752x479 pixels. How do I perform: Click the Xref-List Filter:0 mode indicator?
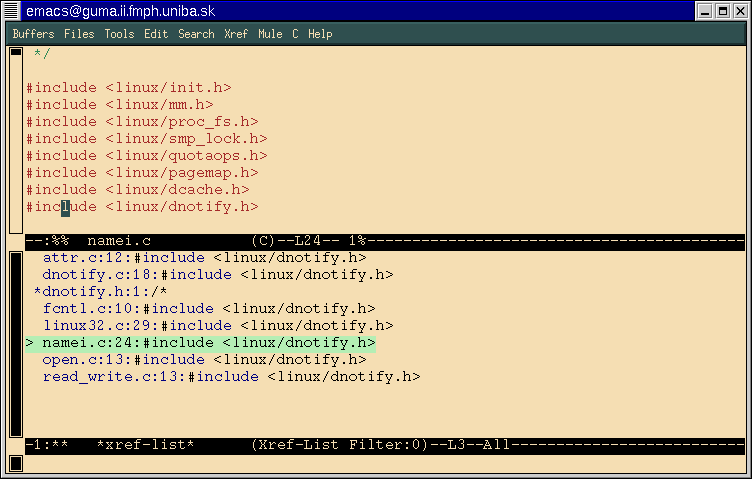pyautogui.click(x=340, y=445)
